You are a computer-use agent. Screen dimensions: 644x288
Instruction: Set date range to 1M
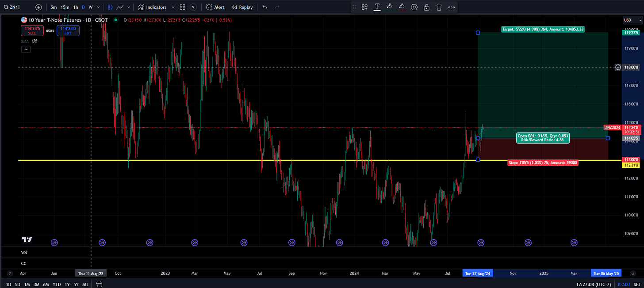tap(27, 284)
